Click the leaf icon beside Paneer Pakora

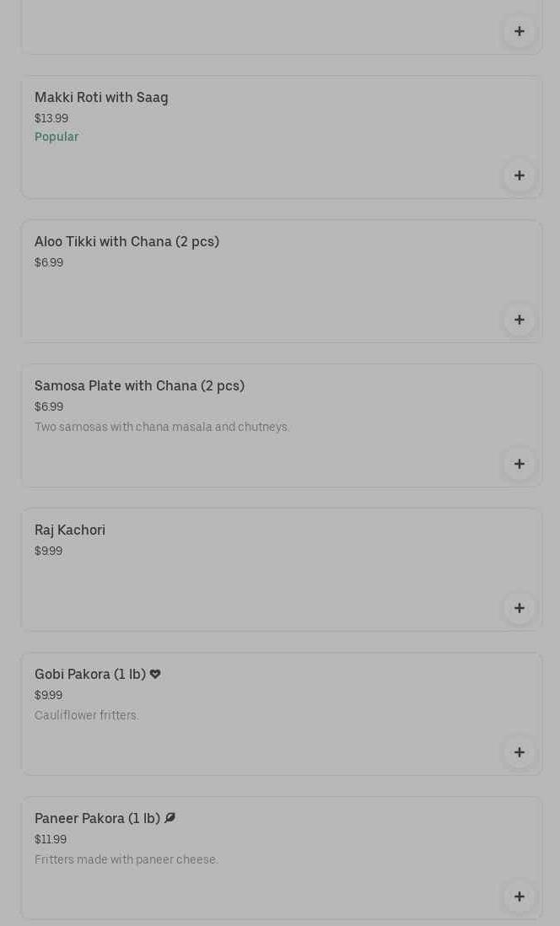pyautogui.click(x=170, y=818)
